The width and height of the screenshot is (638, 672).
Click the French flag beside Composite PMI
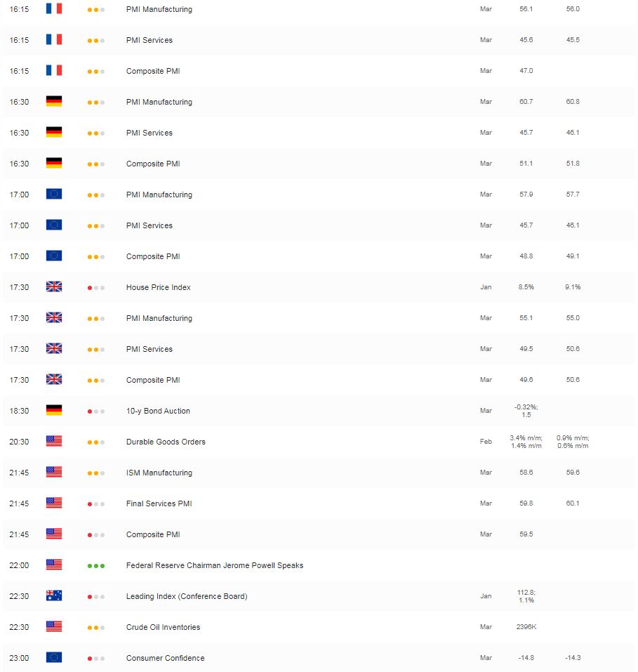tap(54, 70)
